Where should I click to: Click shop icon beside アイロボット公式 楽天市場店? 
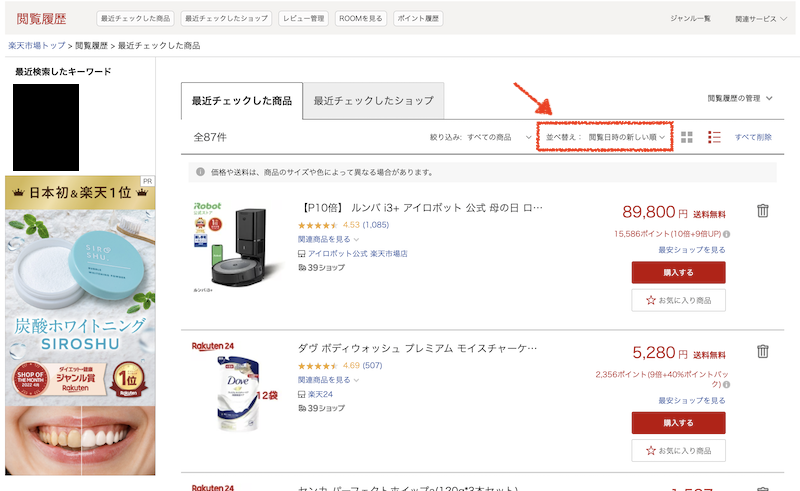click(302, 254)
